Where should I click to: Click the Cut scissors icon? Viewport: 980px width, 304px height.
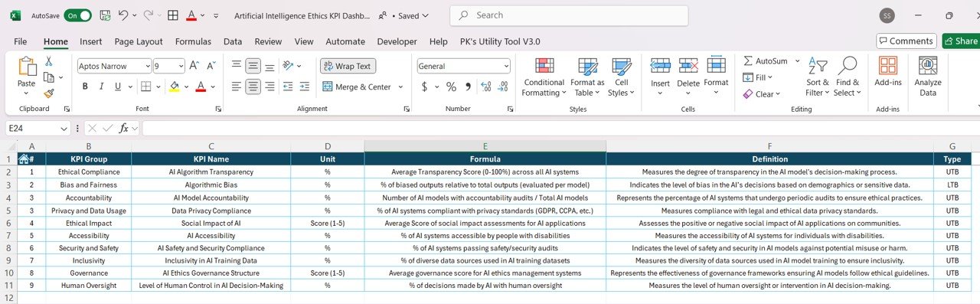pyautogui.click(x=48, y=61)
